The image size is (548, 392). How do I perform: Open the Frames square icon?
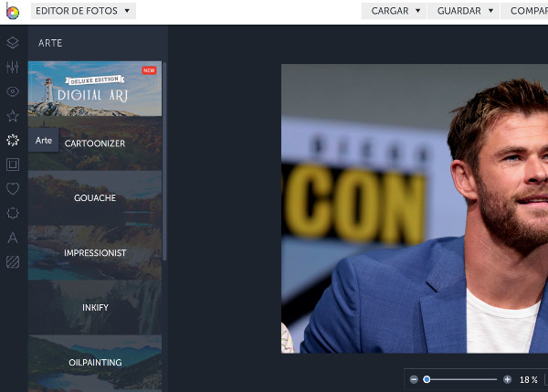[x=13, y=164]
